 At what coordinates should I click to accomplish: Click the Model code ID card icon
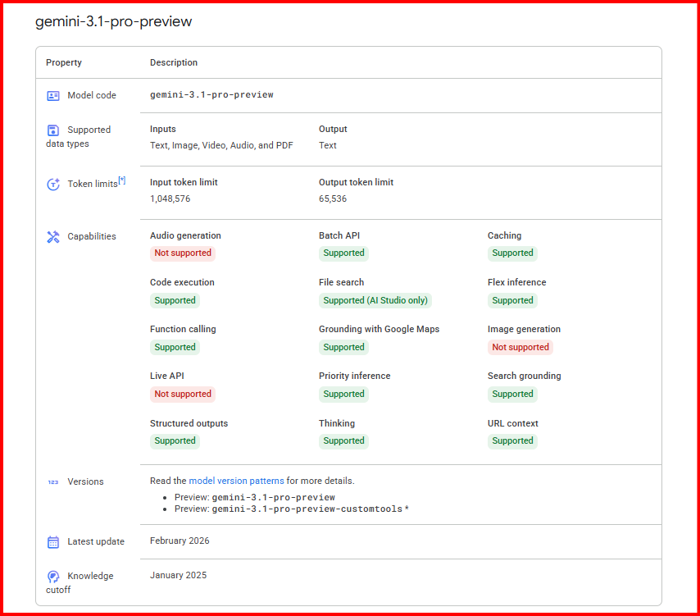coord(53,95)
